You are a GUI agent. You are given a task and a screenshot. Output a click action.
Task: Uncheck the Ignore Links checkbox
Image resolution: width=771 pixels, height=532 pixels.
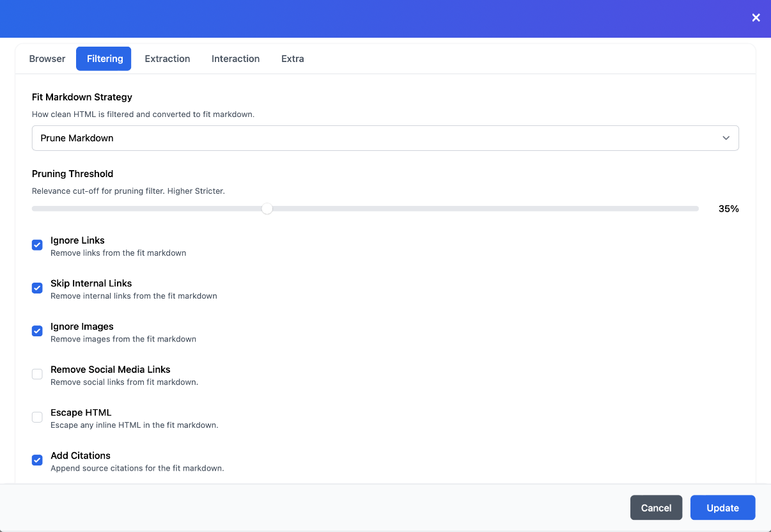(37, 245)
